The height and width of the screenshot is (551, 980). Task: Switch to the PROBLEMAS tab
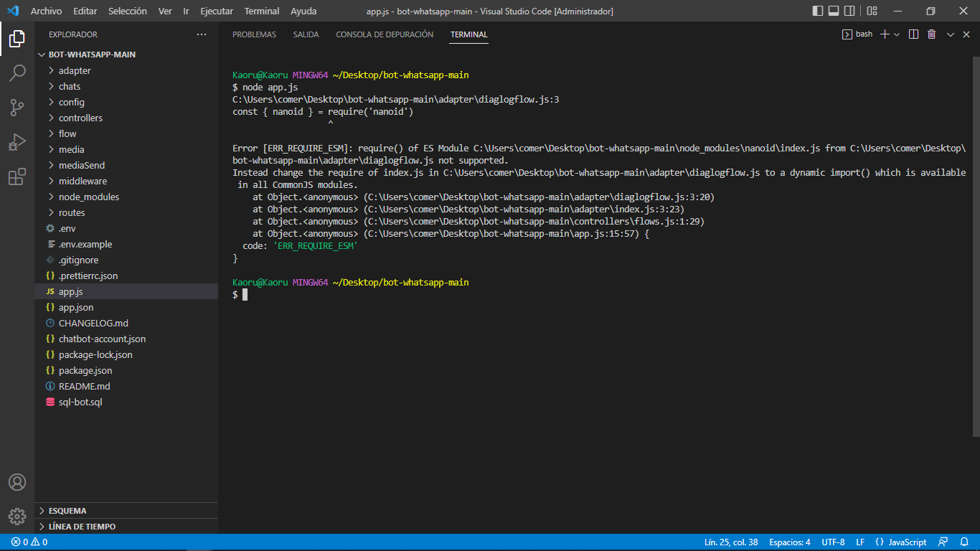(x=254, y=34)
